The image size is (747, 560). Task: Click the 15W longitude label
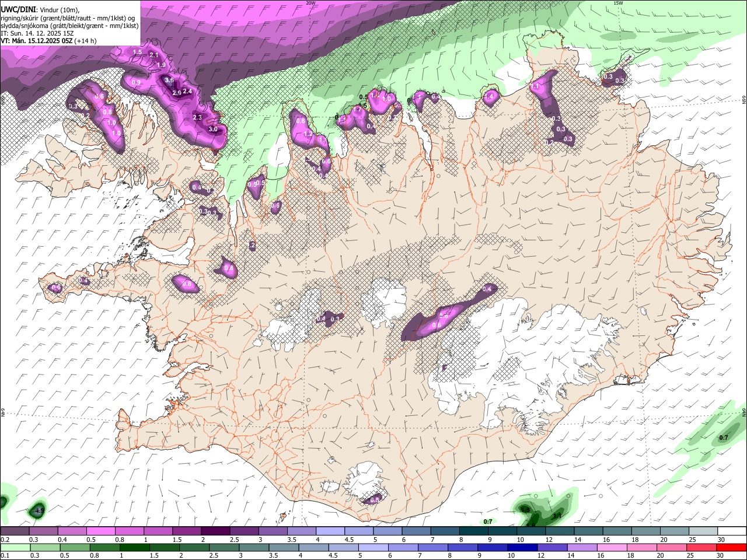coord(618,3)
